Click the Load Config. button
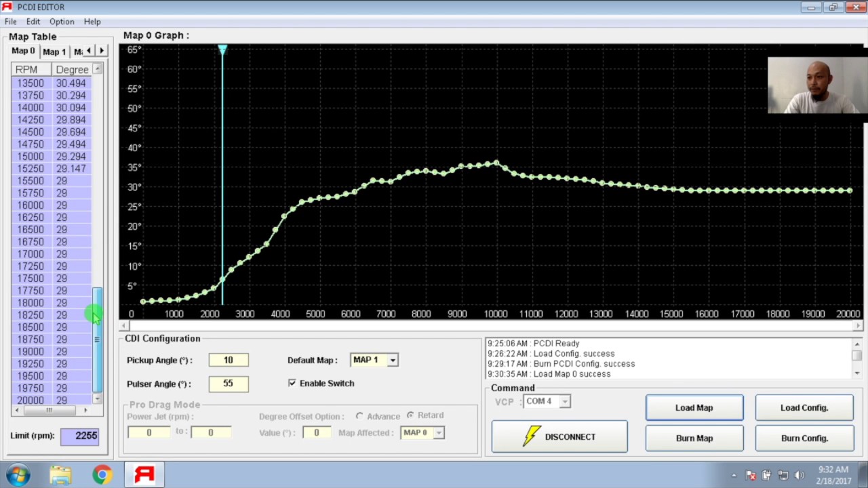The width and height of the screenshot is (868, 488). [804, 408]
